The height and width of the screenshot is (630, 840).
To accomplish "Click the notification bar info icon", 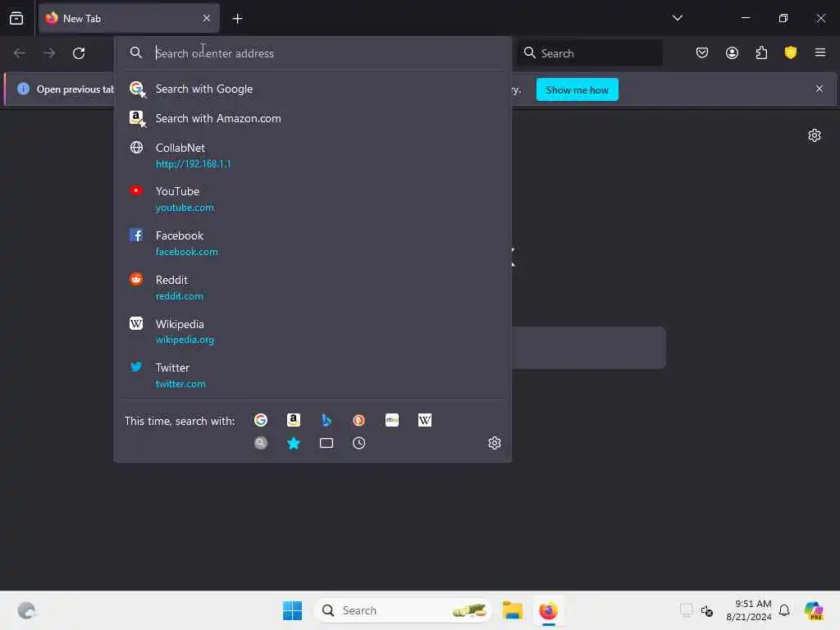I will [23, 89].
